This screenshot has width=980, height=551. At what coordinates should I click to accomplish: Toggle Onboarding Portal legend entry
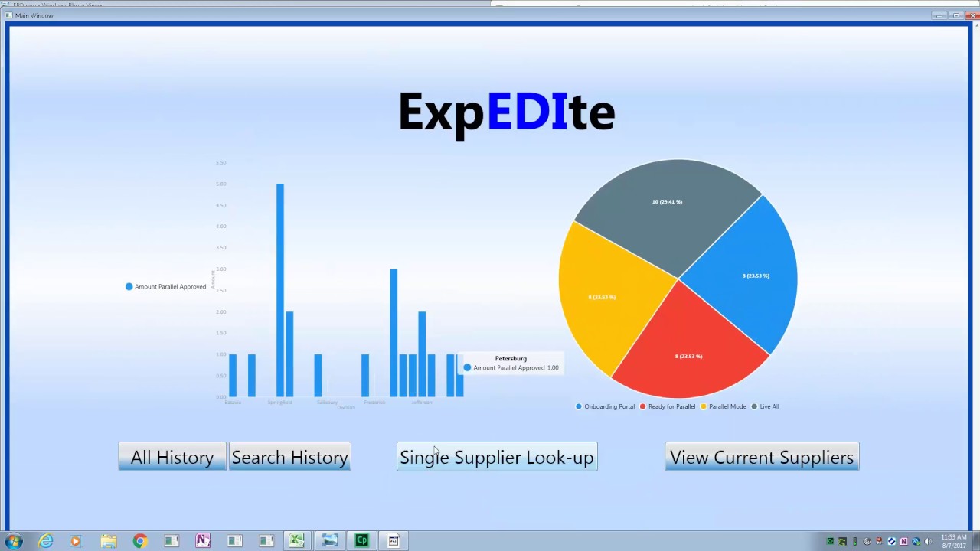(605, 406)
